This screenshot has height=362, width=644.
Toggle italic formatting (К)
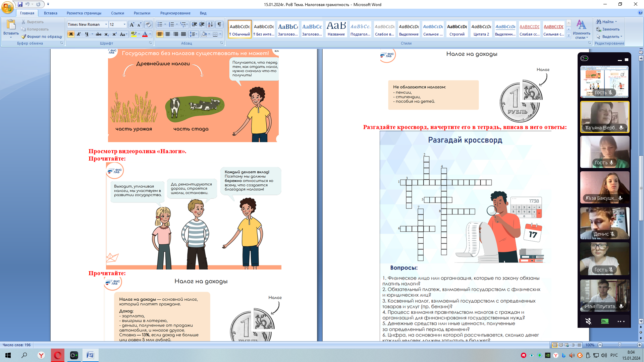78,34
